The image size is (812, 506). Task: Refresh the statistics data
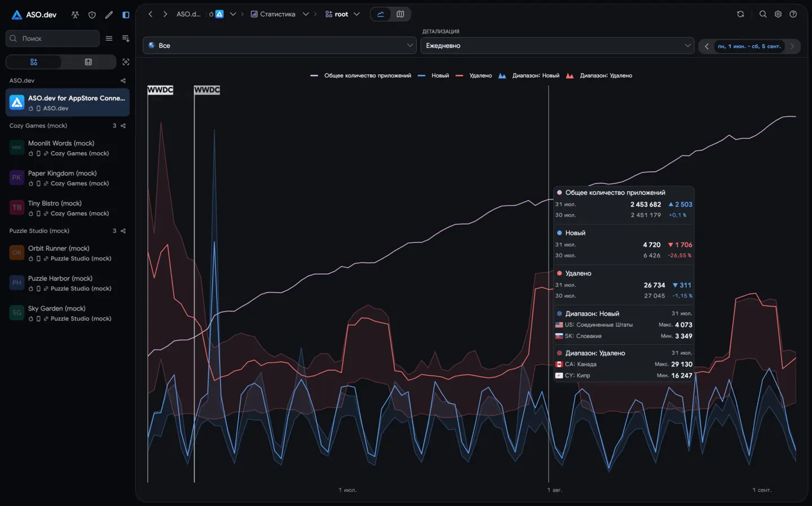(x=740, y=14)
